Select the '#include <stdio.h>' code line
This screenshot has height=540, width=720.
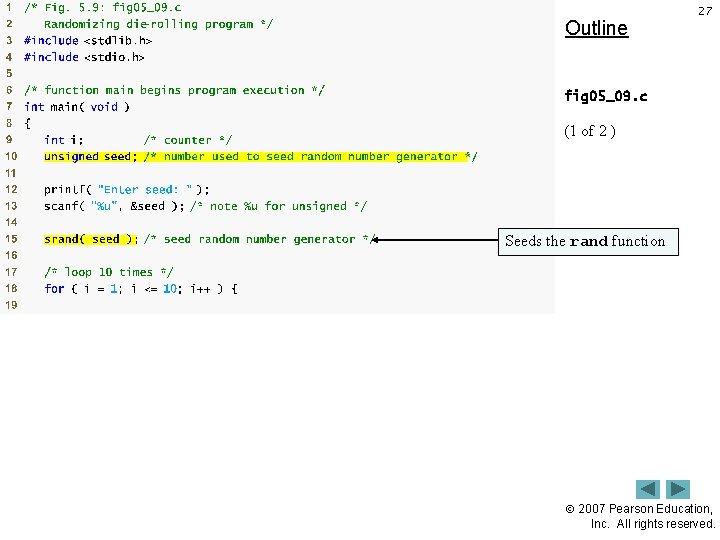click(84, 57)
